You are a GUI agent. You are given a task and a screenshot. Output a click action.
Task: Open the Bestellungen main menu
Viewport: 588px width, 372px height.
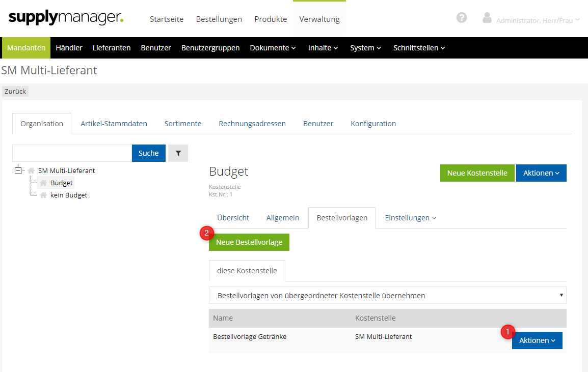[219, 19]
